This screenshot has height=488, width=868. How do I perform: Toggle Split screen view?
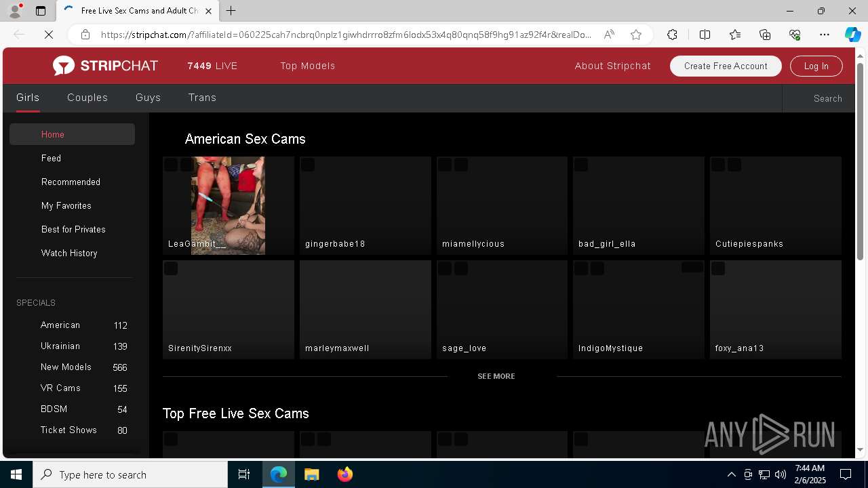(705, 35)
